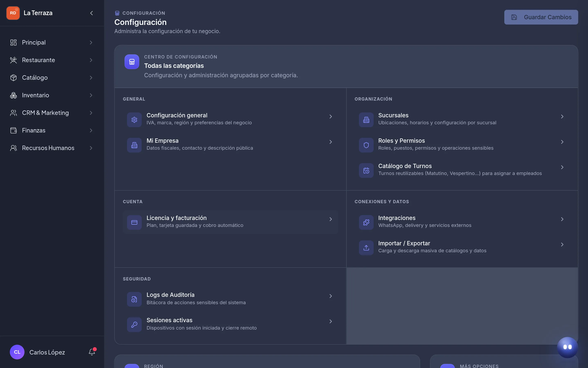Click the store icon in Centro de Configuración

(132, 62)
